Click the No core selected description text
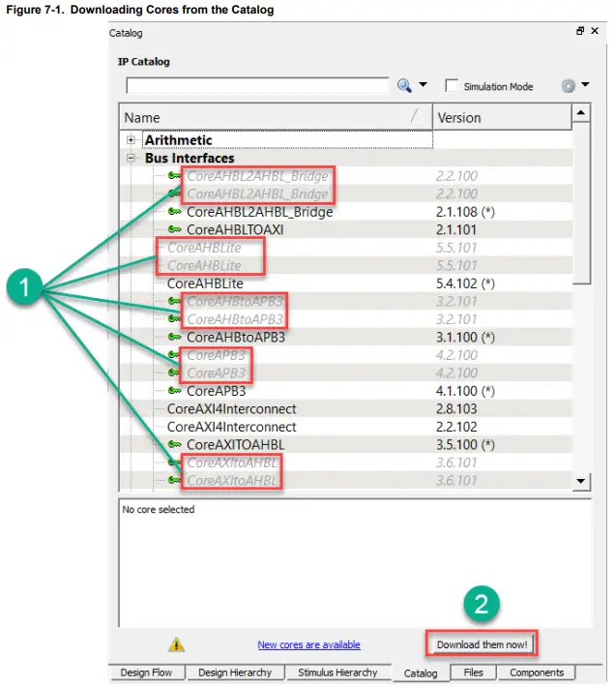Screen dimensions: 616x687 [x=159, y=510]
